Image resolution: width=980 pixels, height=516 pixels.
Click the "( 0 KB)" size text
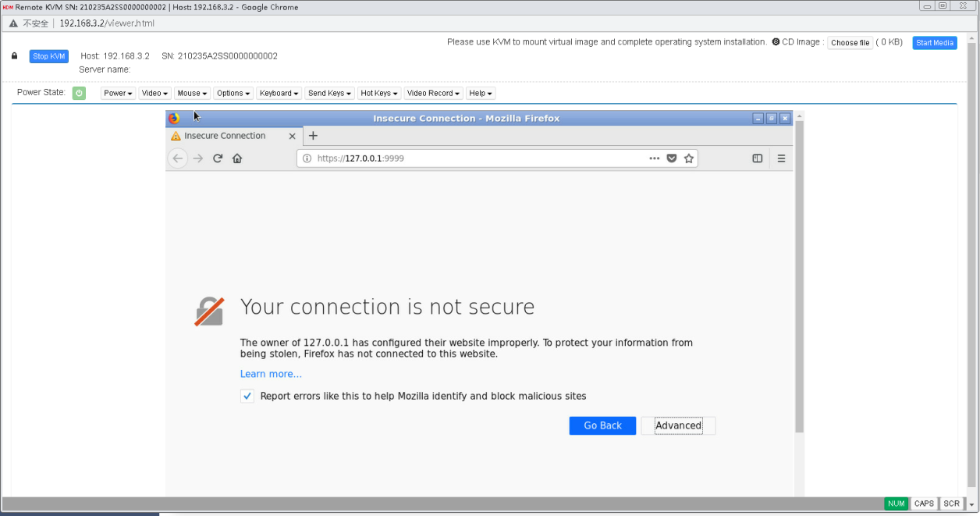click(889, 42)
